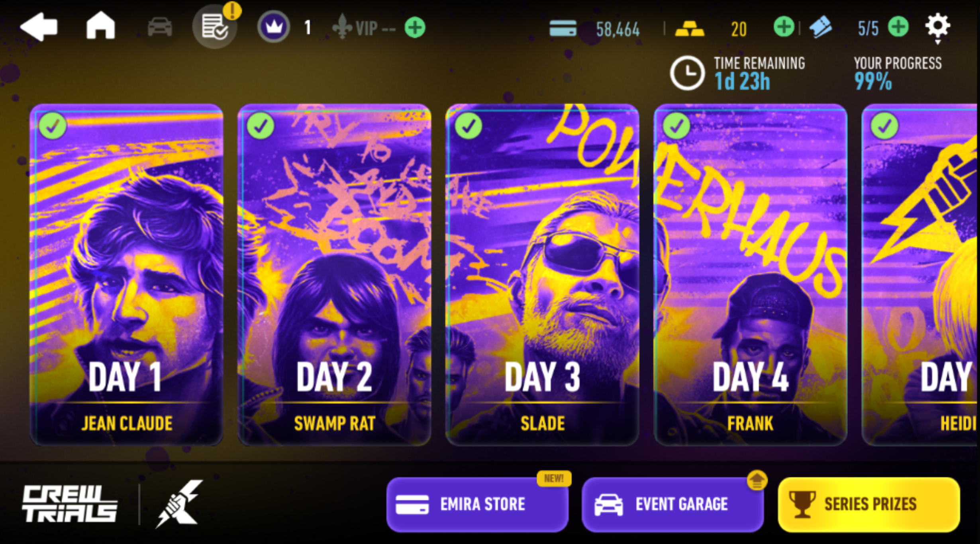980x544 pixels.
Task: Add gold bars using green plus
Action: [784, 27]
